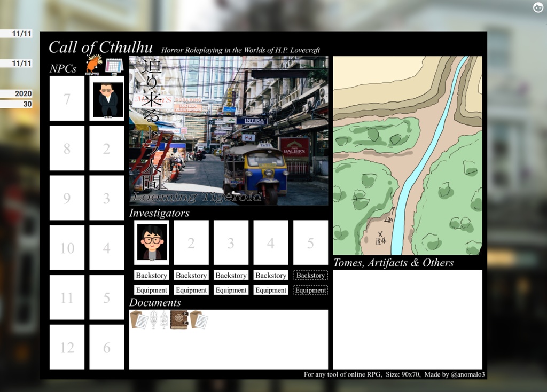Viewport: 547px width, 392px height.
Task: Open Equipment under investigator slot 2
Action: coord(191,290)
